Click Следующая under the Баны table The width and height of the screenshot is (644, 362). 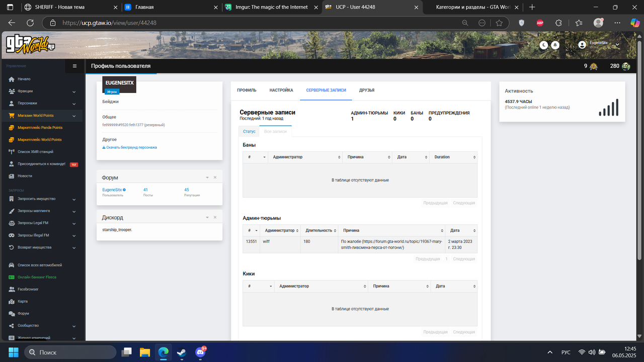pyautogui.click(x=464, y=203)
